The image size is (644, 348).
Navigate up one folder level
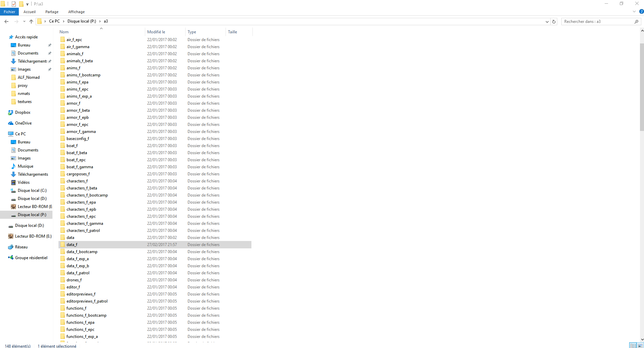coord(31,22)
